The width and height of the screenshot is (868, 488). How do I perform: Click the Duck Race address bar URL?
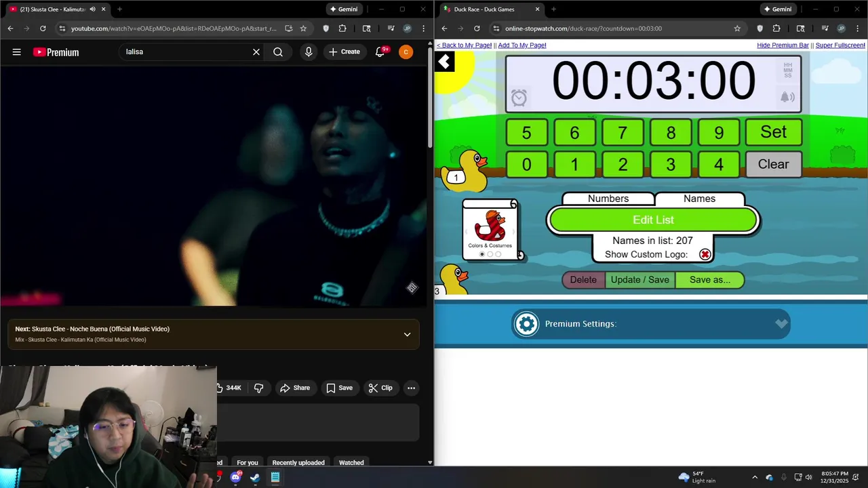point(583,28)
